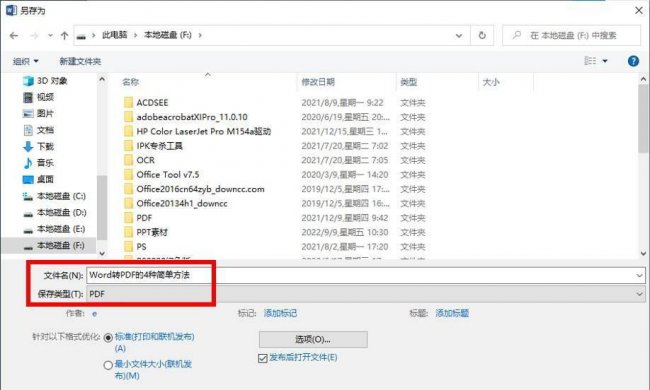650x390 pixels.
Task: Select the PS folder icon
Action: 129,247
